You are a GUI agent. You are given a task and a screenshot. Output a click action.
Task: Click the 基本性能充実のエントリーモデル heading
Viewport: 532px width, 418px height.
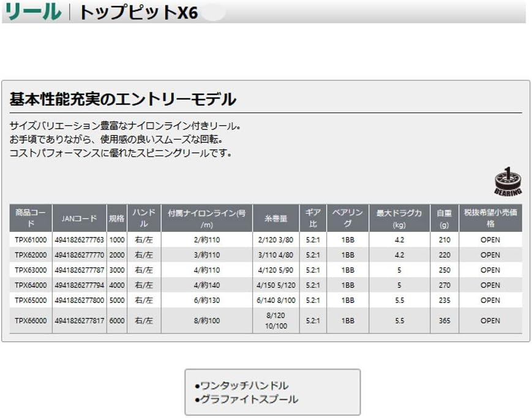click(x=123, y=99)
